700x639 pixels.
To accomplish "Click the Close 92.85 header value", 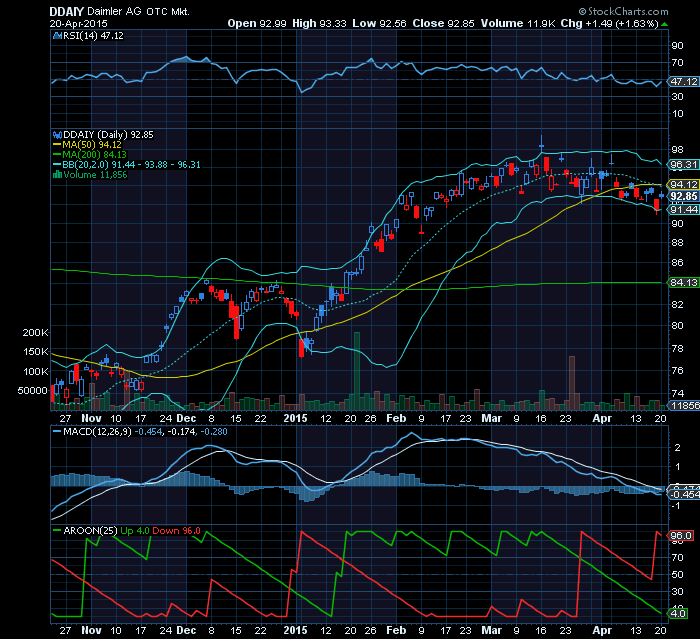I will (x=443, y=24).
